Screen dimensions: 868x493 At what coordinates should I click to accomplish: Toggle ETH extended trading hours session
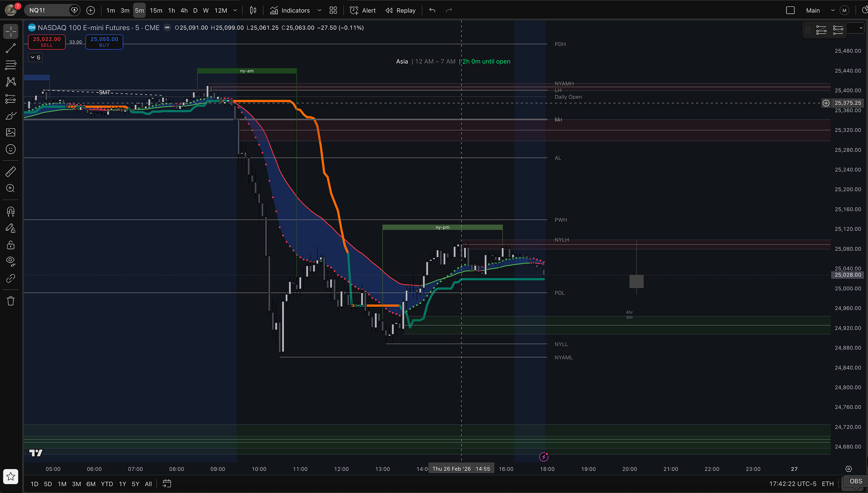[828, 484]
